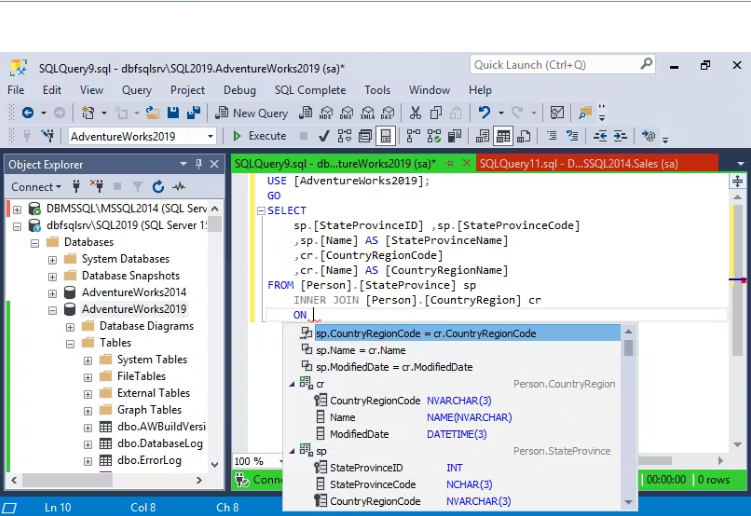Click the Find in Files icon

click(585, 113)
